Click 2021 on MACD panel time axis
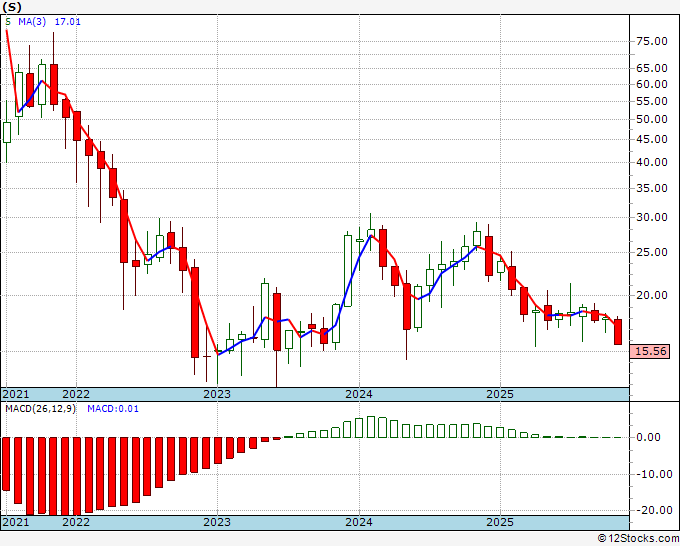The width and height of the screenshot is (680, 546). click(16, 522)
